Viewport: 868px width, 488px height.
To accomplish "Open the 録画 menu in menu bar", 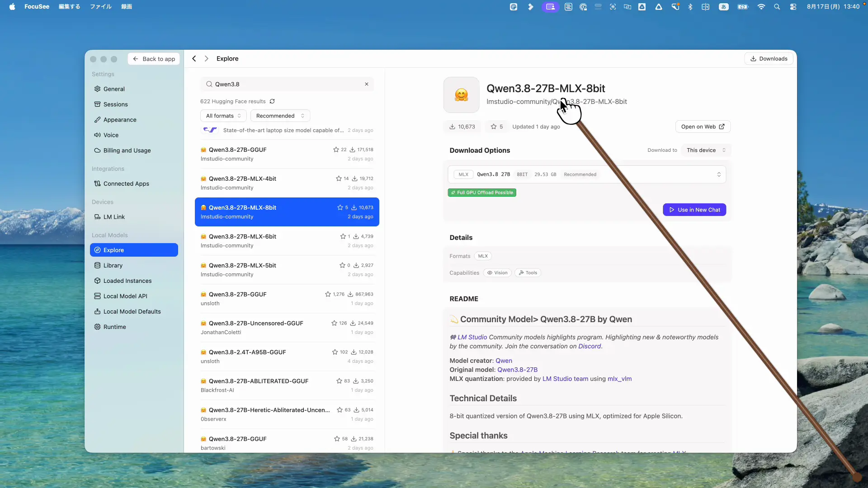I will pos(127,7).
